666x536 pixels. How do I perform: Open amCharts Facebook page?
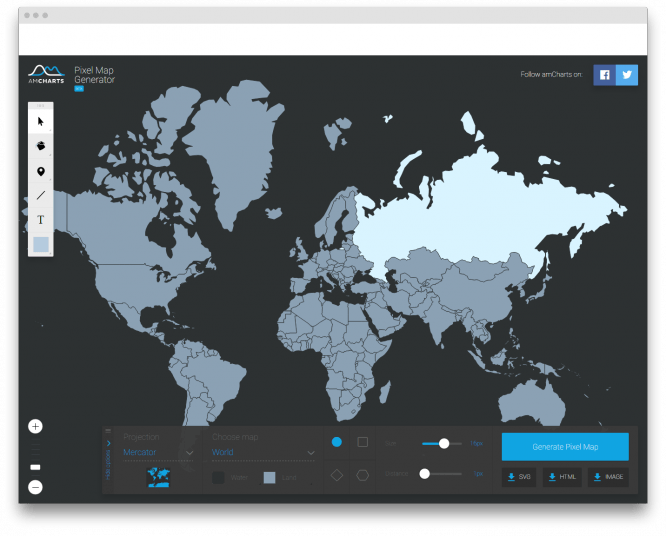point(604,75)
